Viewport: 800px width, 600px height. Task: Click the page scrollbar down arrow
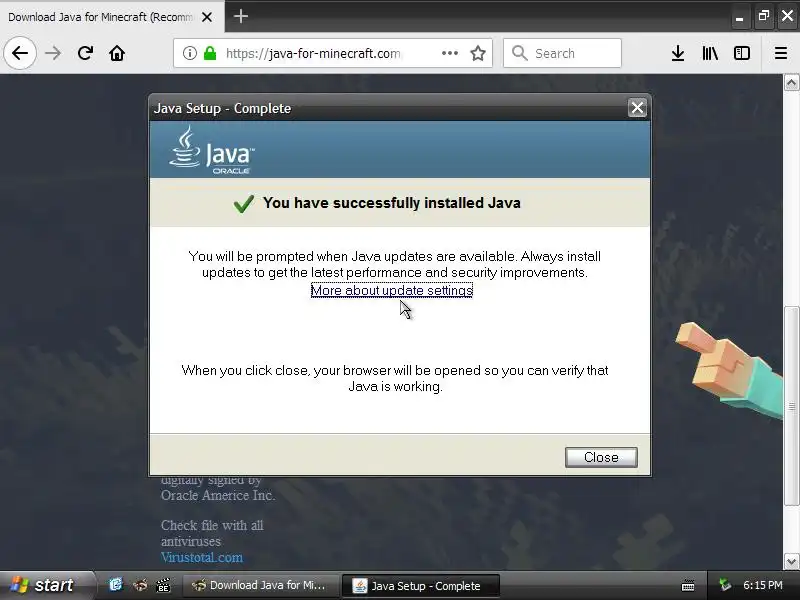(x=791, y=562)
